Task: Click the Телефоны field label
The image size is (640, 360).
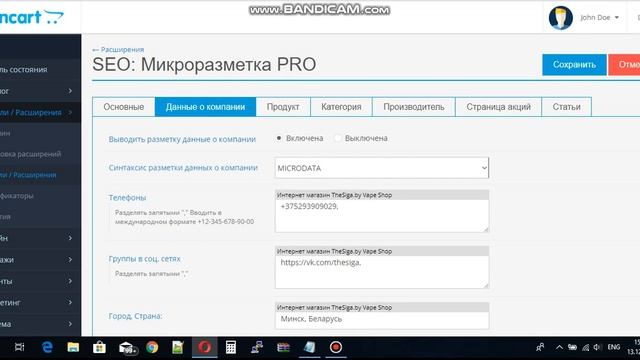Action: point(127,198)
